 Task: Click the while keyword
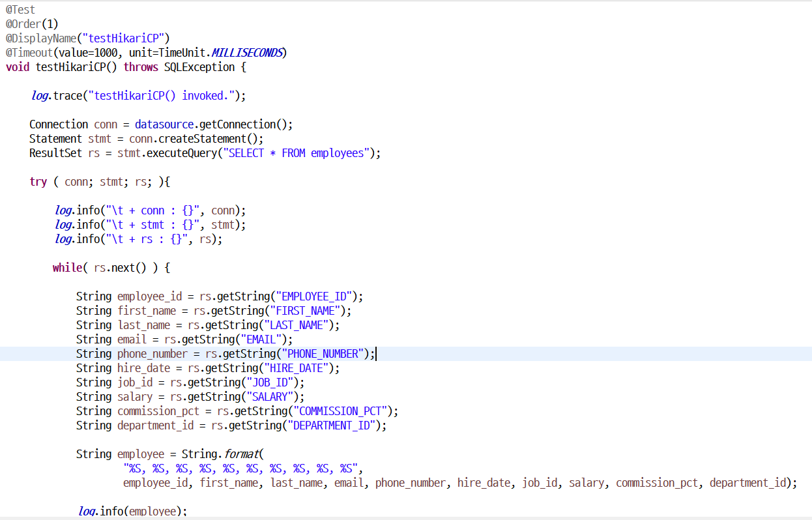68,268
